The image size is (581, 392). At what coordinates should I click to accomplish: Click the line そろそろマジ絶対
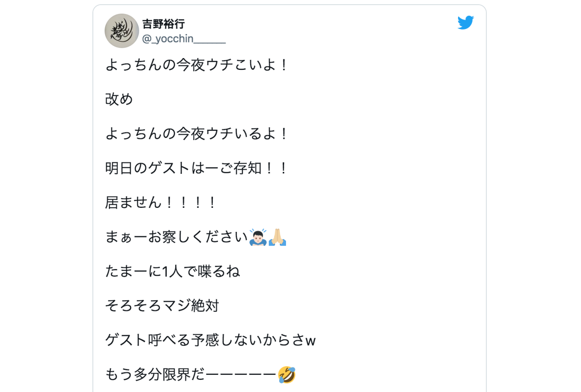click(161, 306)
